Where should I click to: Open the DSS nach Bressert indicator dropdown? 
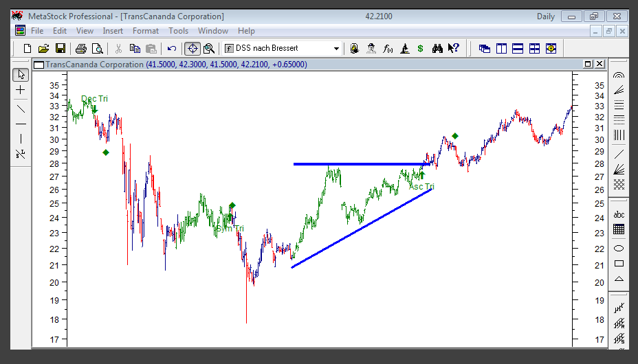click(x=336, y=49)
